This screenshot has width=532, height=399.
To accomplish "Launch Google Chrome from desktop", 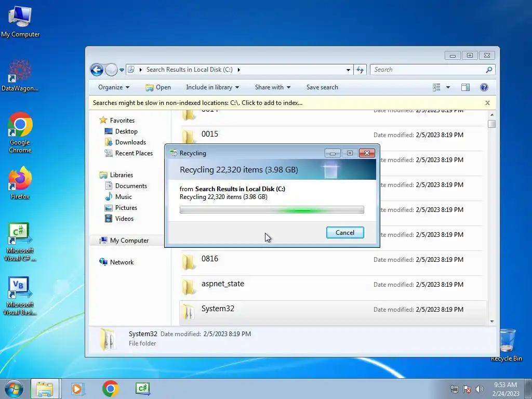I will pos(20,132).
